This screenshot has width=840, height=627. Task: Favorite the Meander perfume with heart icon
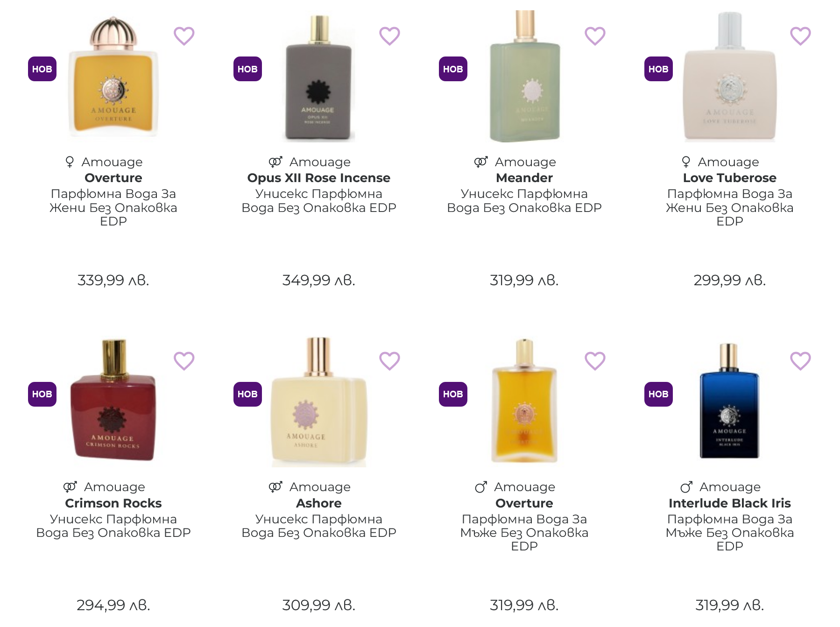point(595,36)
